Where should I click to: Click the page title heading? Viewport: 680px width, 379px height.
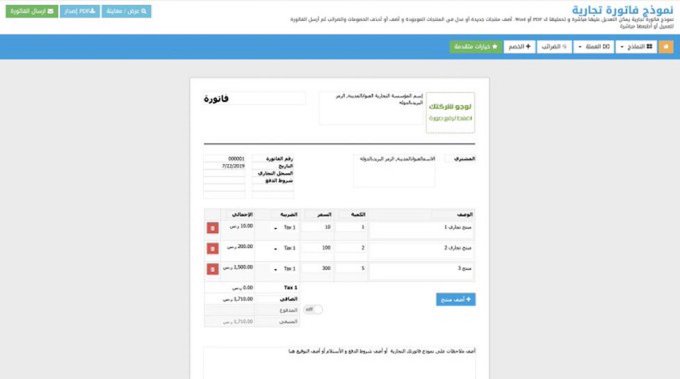pos(622,10)
